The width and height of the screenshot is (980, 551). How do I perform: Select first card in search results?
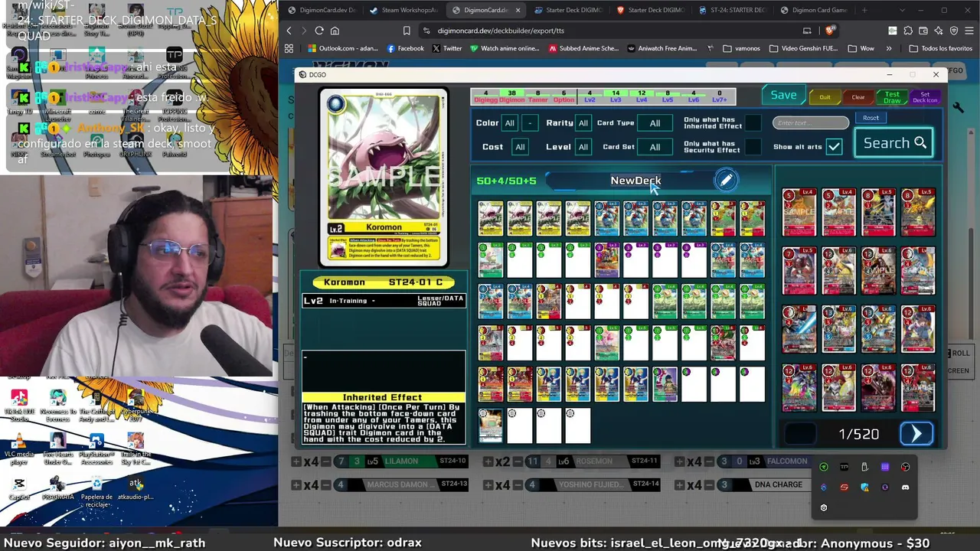(x=799, y=212)
